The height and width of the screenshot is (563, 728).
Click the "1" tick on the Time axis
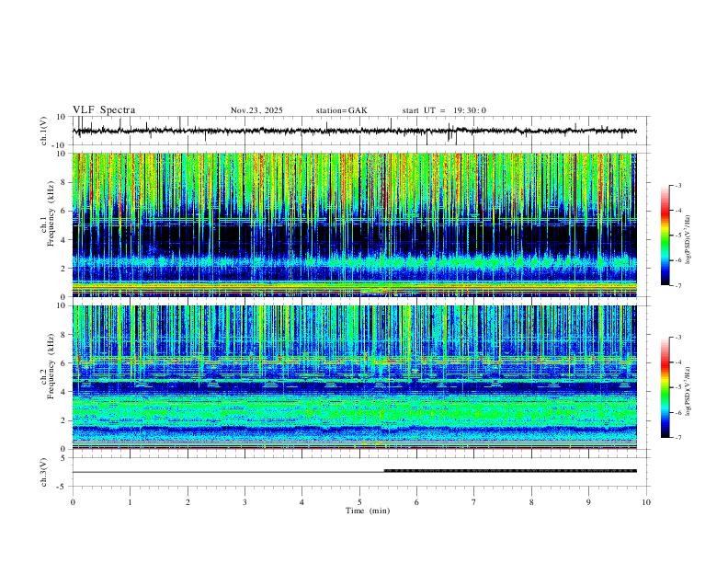click(131, 502)
